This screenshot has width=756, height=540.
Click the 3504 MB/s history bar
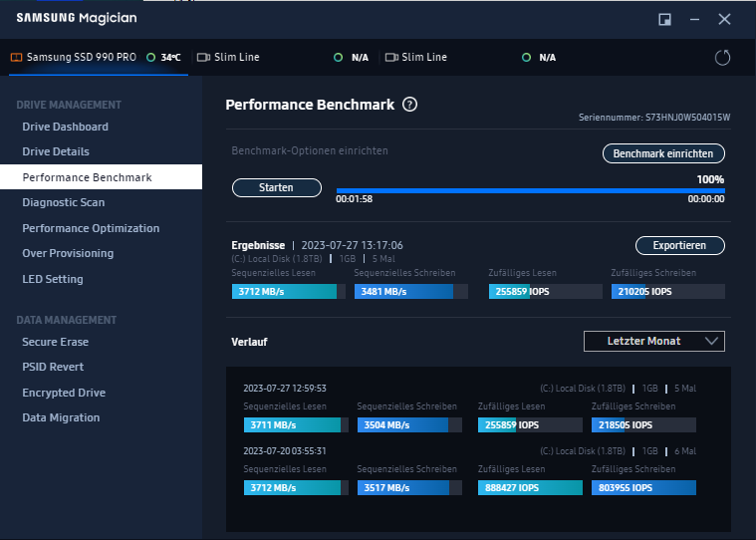409,424
